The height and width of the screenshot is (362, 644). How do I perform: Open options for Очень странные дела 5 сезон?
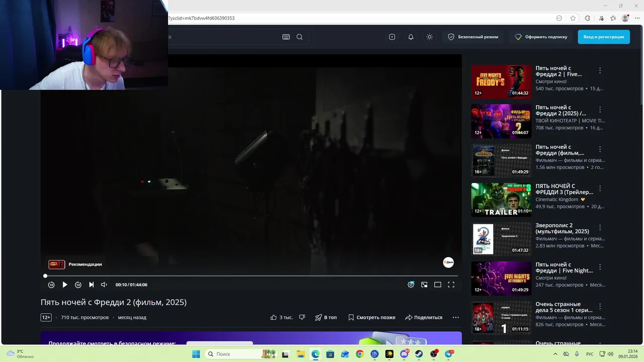[x=600, y=307]
